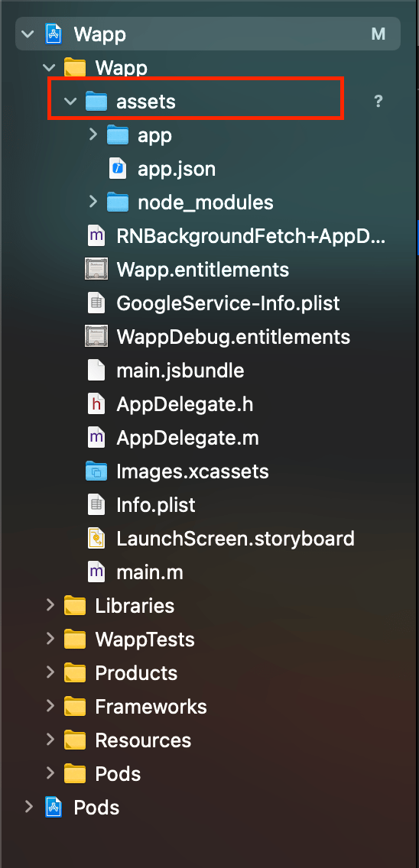Expand the Pods project at the bottom

point(28,807)
